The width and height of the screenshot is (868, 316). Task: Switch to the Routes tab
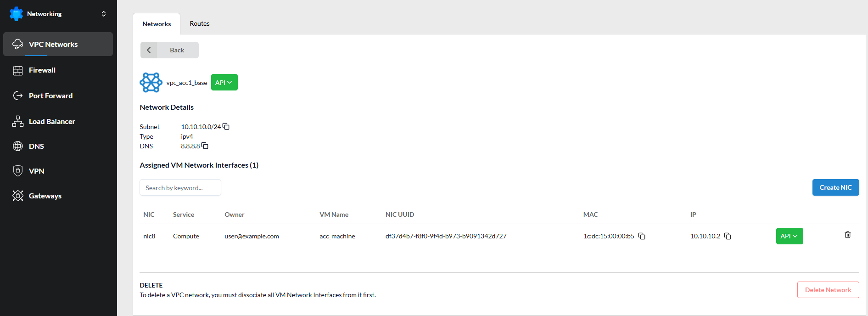coord(200,23)
